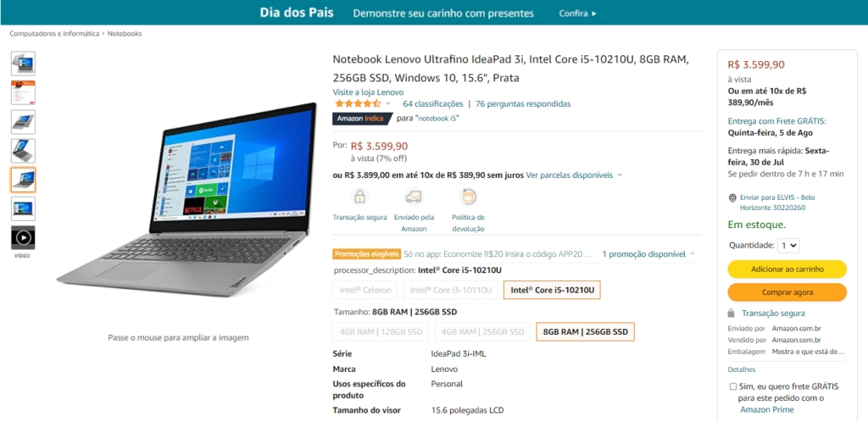Click the star rating icons
The image size is (868, 422).
pyautogui.click(x=358, y=104)
